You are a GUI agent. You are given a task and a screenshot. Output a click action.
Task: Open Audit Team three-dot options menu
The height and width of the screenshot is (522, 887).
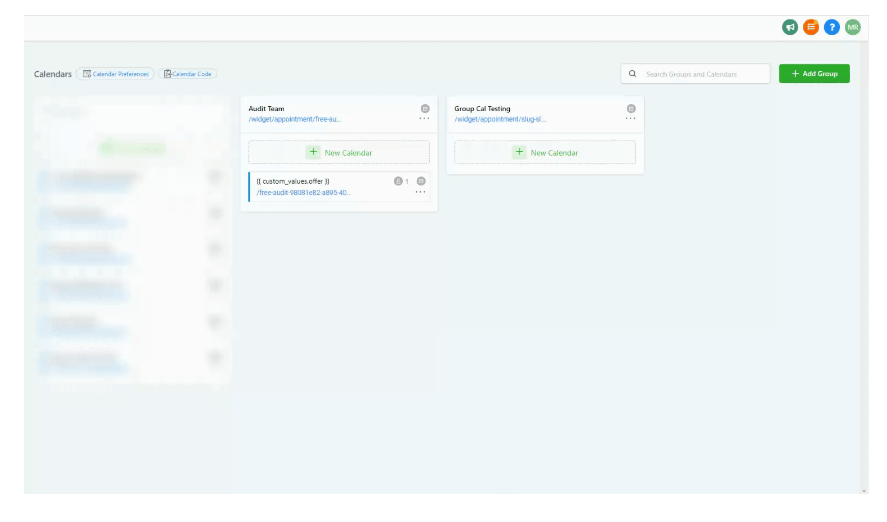pos(424,119)
